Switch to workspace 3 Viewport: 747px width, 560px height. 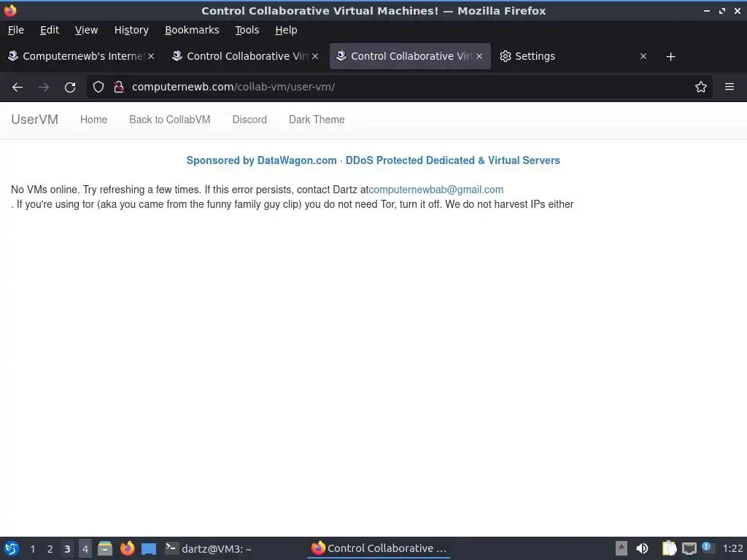point(67,549)
